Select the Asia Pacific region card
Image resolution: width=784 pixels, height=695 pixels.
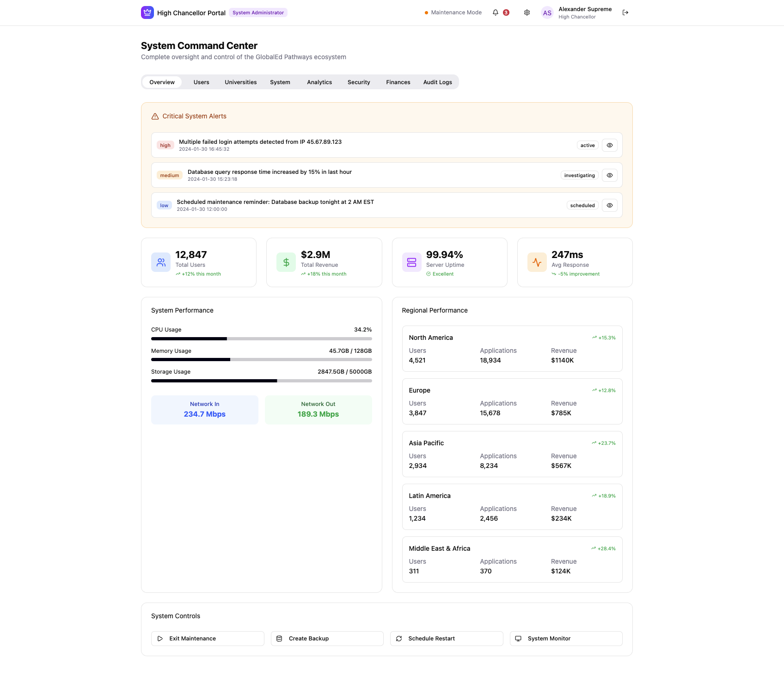click(512, 454)
